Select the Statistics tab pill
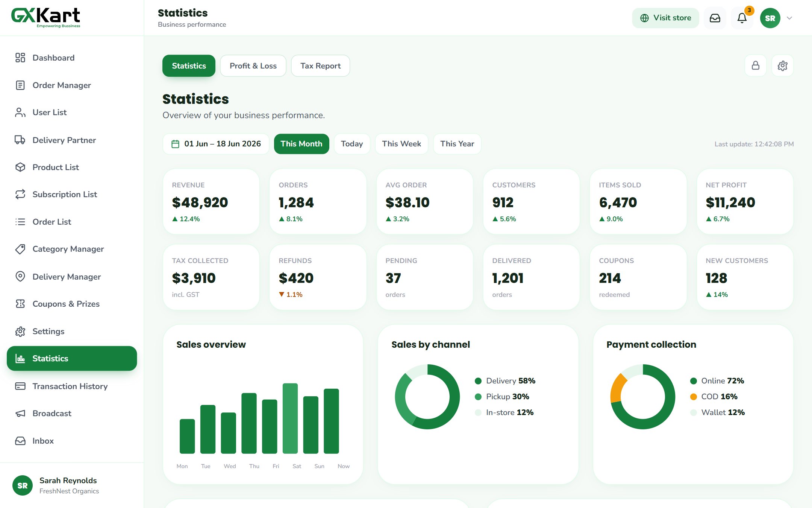The image size is (812, 508). [x=189, y=65]
